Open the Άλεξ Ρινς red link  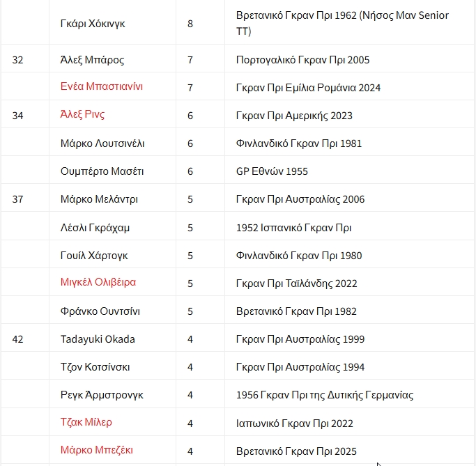[82, 114]
